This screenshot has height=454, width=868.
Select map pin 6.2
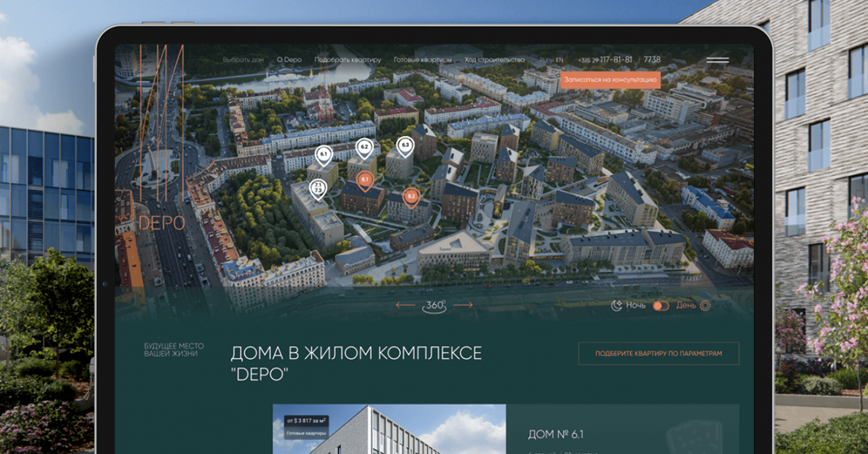(364, 149)
